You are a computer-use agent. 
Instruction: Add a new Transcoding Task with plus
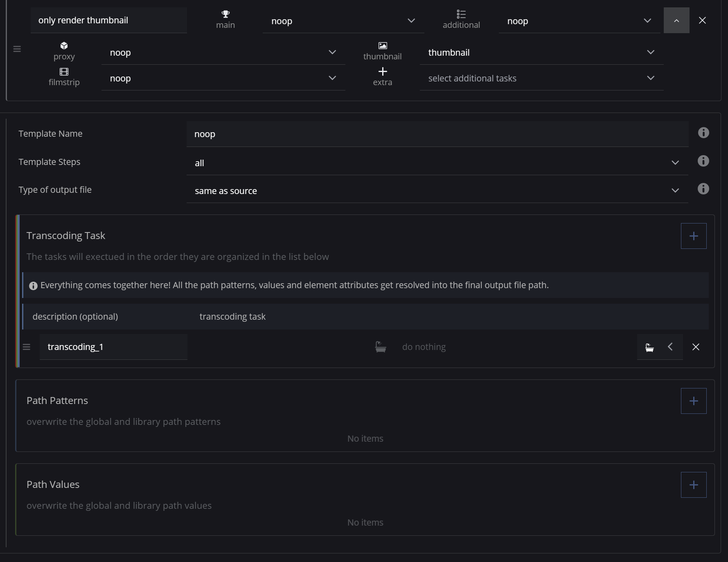693,236
